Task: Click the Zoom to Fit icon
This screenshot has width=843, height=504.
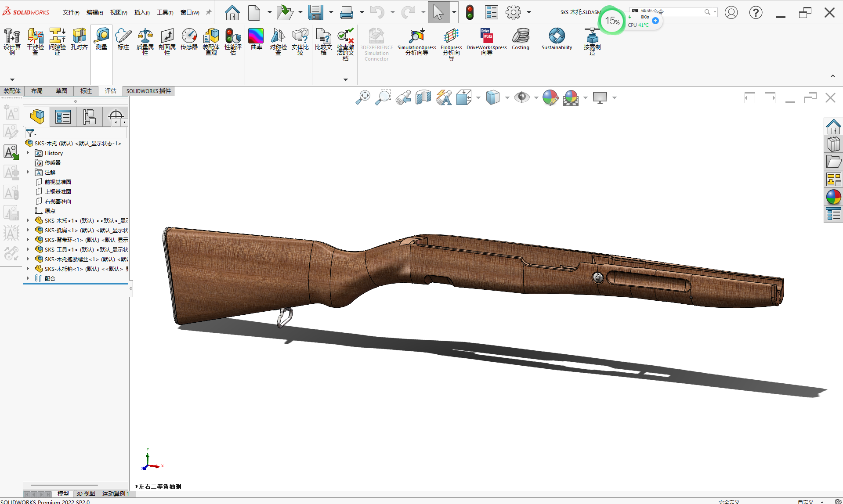Action: click(363, 97)
